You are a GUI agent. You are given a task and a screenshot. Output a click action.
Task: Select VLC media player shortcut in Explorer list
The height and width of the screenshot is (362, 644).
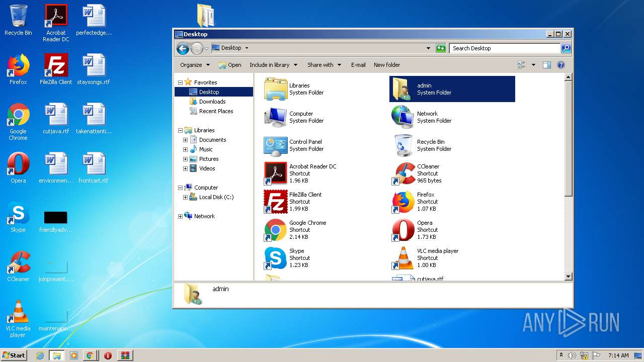click(403, 258)
